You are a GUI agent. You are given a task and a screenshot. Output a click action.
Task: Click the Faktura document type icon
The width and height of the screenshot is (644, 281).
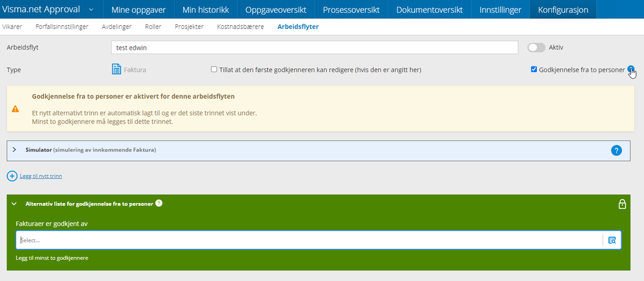[x=116, y=69]
